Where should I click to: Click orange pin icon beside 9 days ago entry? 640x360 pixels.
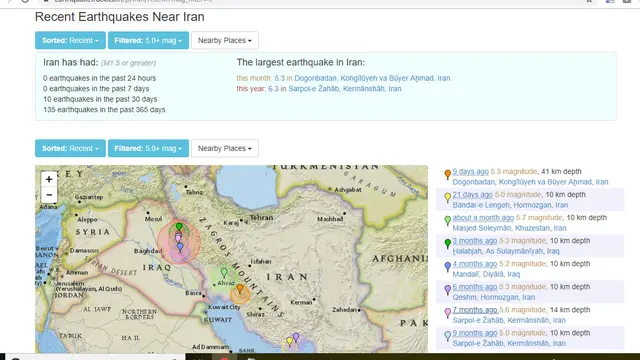pos(447,174)
